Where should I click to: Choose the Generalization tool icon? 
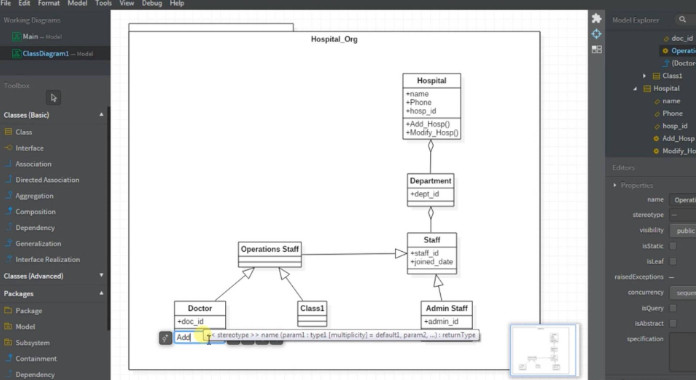(x=8, y=243)
